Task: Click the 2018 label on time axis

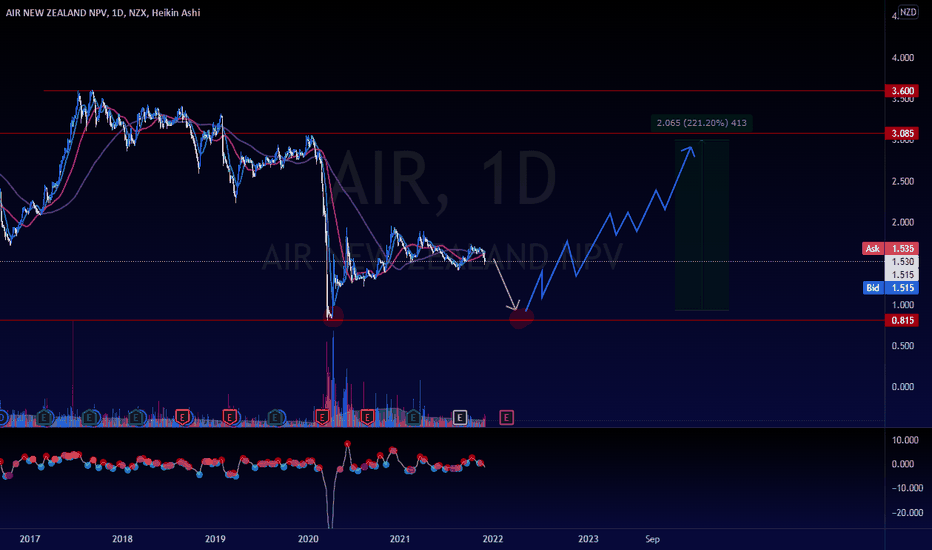Action: click(x=122, y=539)
